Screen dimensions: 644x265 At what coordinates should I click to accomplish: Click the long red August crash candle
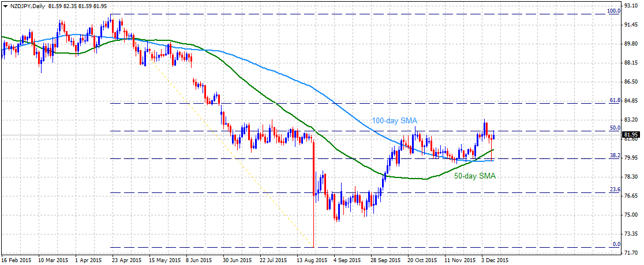click(x=313, y=193)
